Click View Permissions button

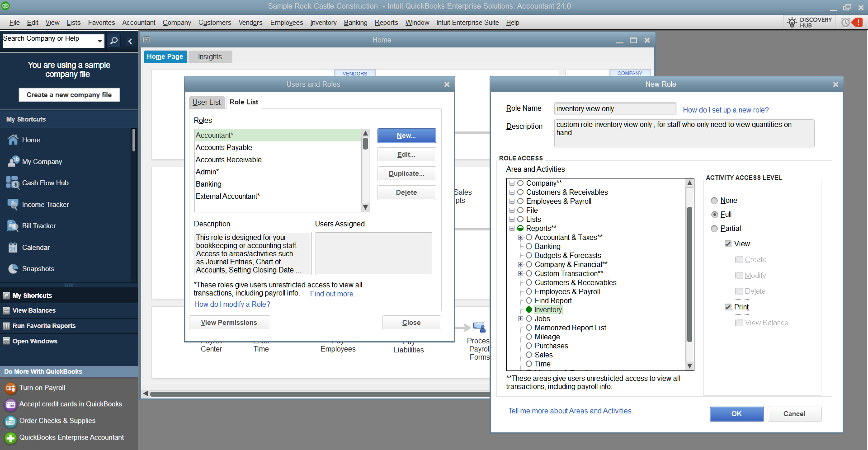(229, 323)
